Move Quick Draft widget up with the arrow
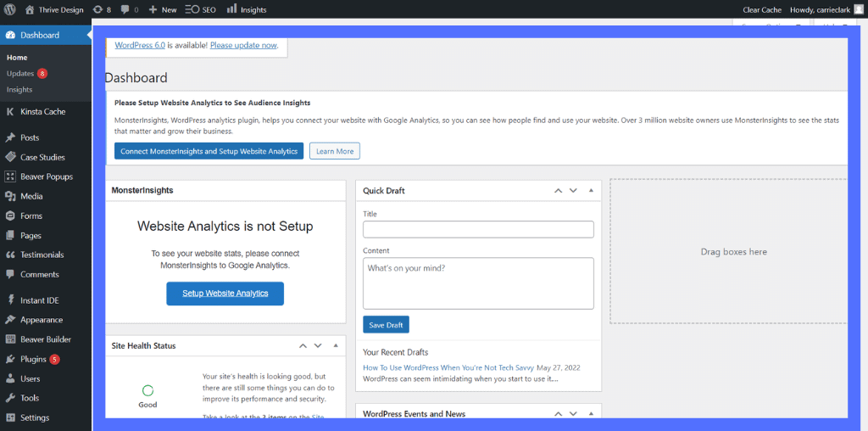The width and height of the screenshot is (868, 431). (558, 191)
